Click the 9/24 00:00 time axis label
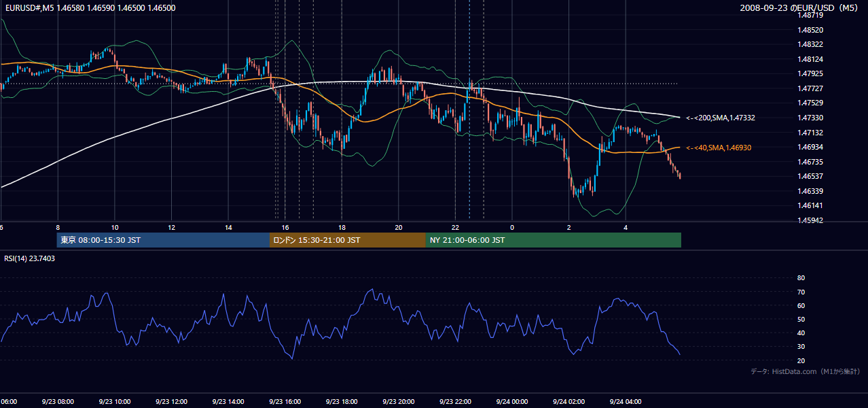The image size is (868, 408). 512,402
